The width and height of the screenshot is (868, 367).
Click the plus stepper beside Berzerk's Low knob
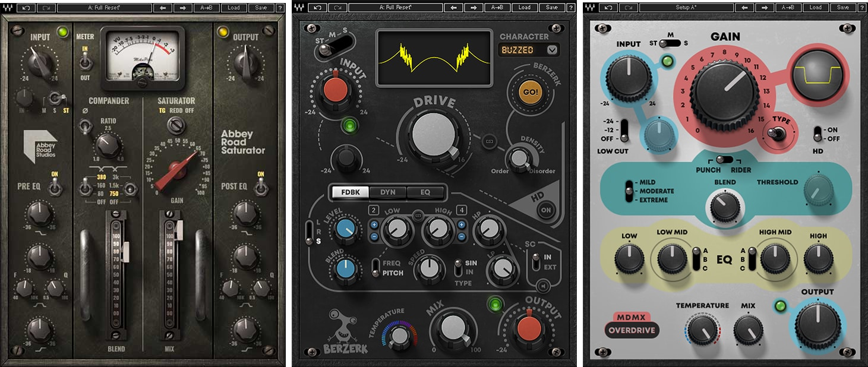(374, 224)
